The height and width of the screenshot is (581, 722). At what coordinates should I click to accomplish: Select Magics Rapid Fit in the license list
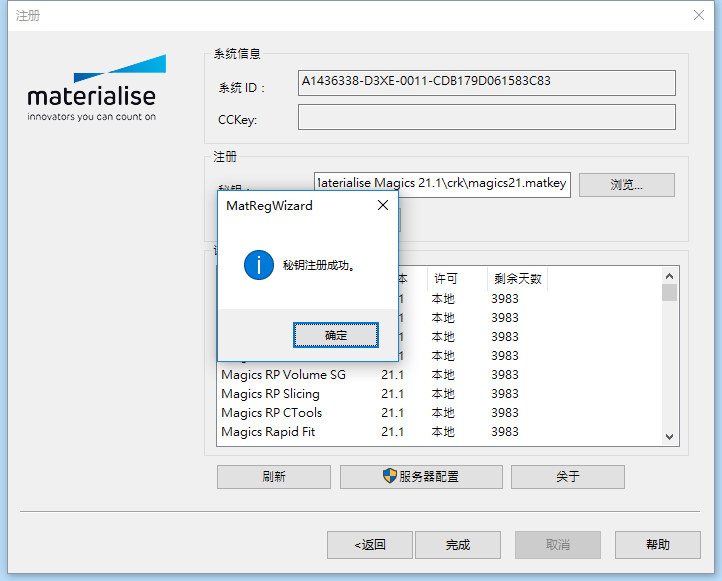click(x=268, y=432)
